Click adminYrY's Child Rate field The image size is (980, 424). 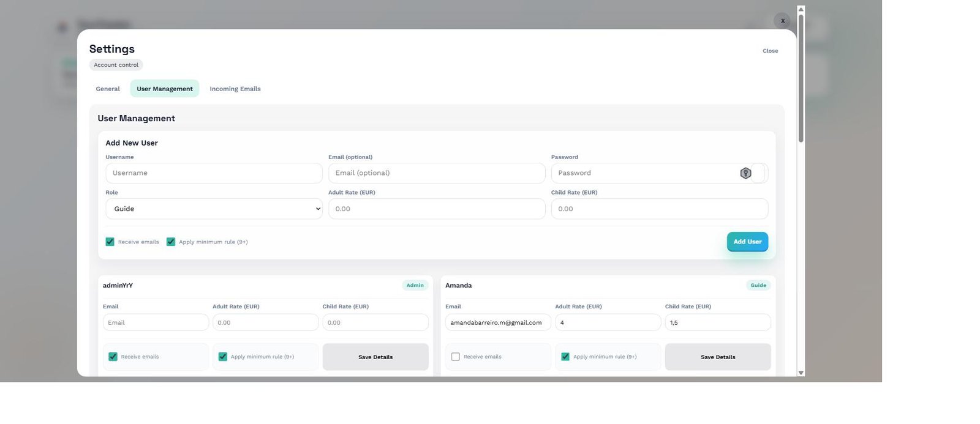pos(375,322)
